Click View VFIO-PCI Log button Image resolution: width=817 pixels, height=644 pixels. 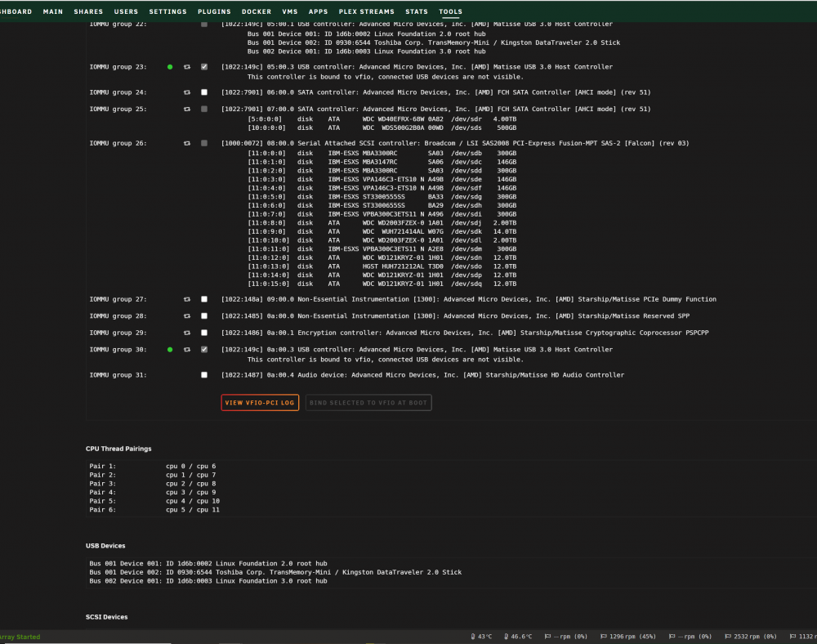pos(260,403)
